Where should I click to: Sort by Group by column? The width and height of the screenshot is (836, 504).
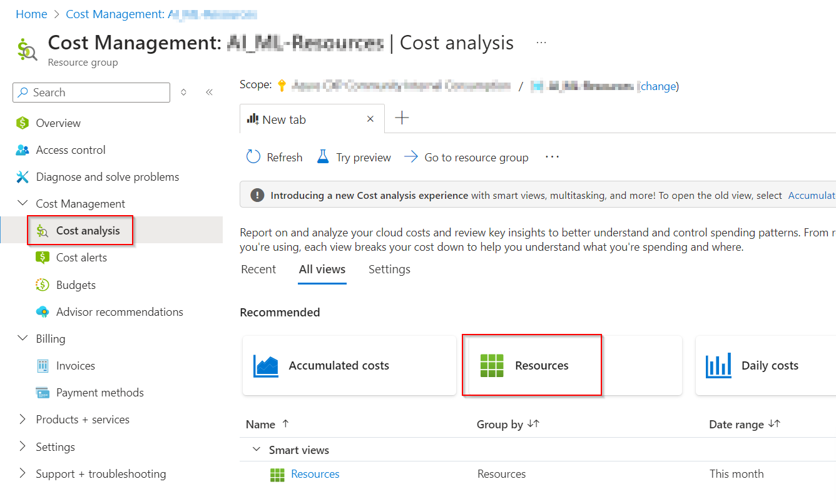(508, 425)
